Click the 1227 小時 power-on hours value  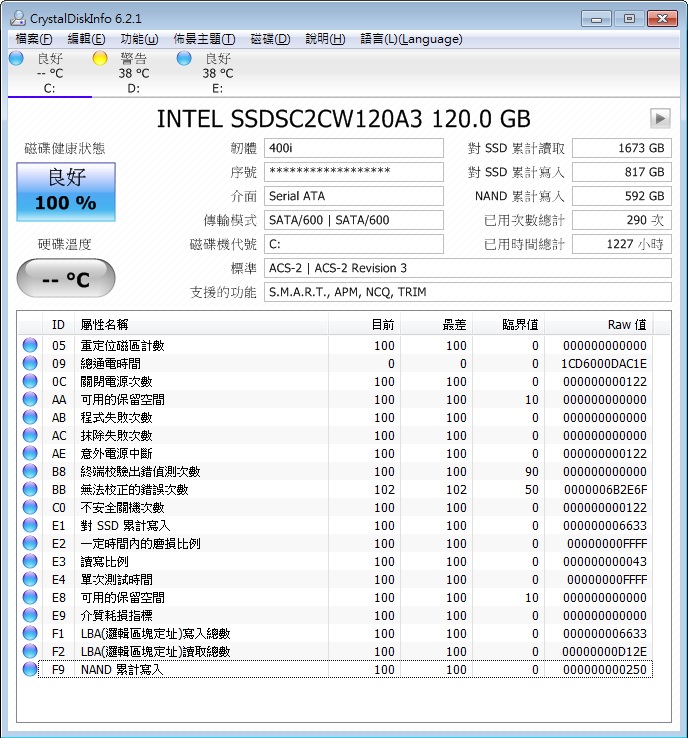[622, 244]
